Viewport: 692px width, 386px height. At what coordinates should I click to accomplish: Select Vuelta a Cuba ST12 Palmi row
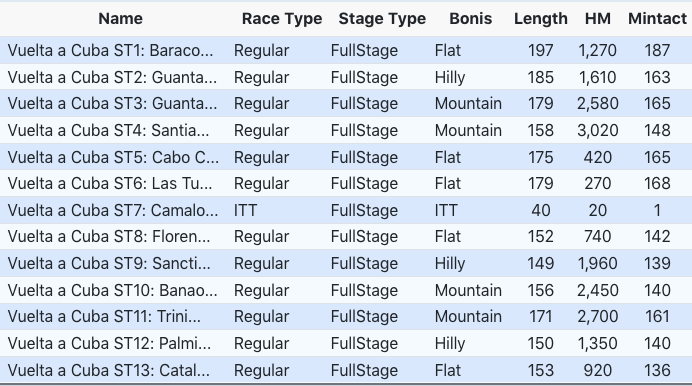pyautogui.click(x=346, y=343)
